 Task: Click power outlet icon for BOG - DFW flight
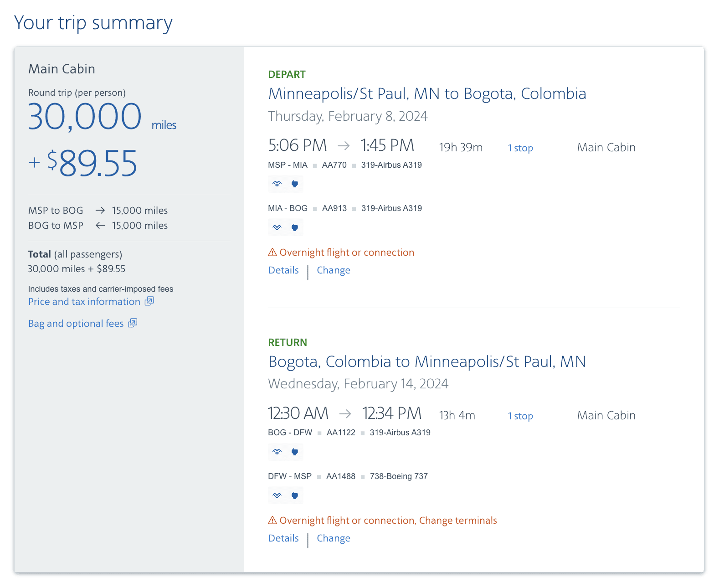(295, 452)
